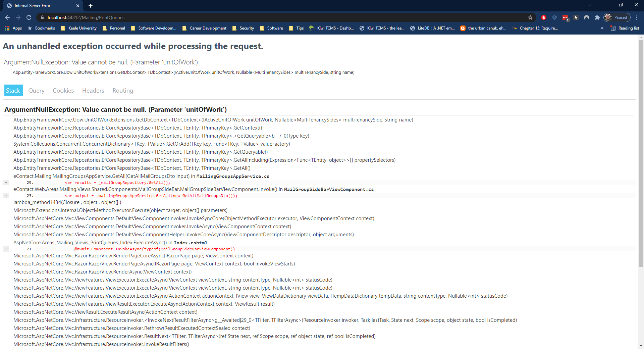Screen dimensions: 644x349
Task: Click the Apps grid icon
Action: tap(7, 28)
